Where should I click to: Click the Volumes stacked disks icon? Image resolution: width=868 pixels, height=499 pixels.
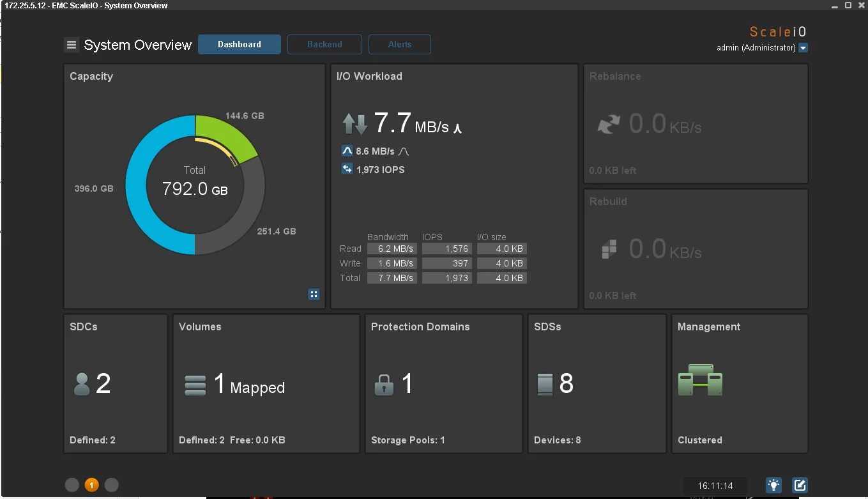coord(195,385)
